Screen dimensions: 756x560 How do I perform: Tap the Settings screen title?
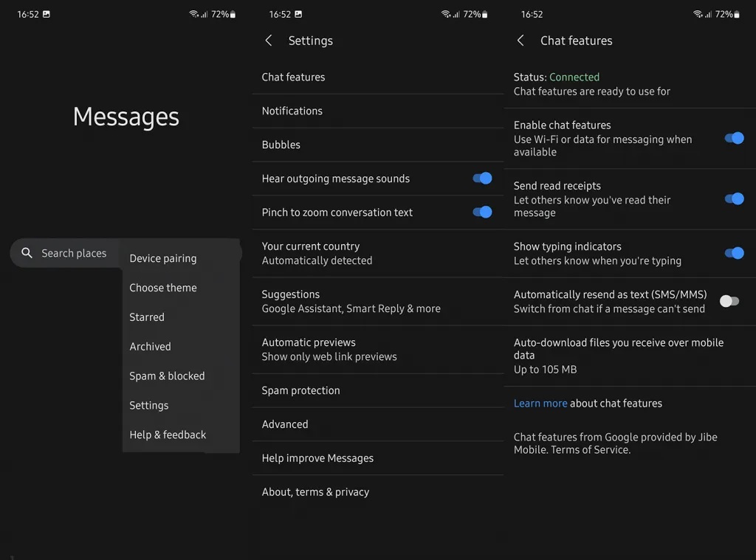coord(311,41)
